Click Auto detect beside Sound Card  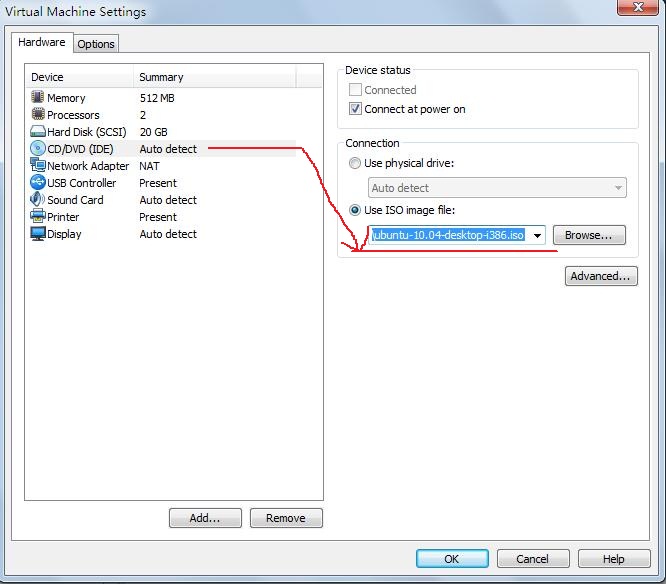[x=168, y=200]
